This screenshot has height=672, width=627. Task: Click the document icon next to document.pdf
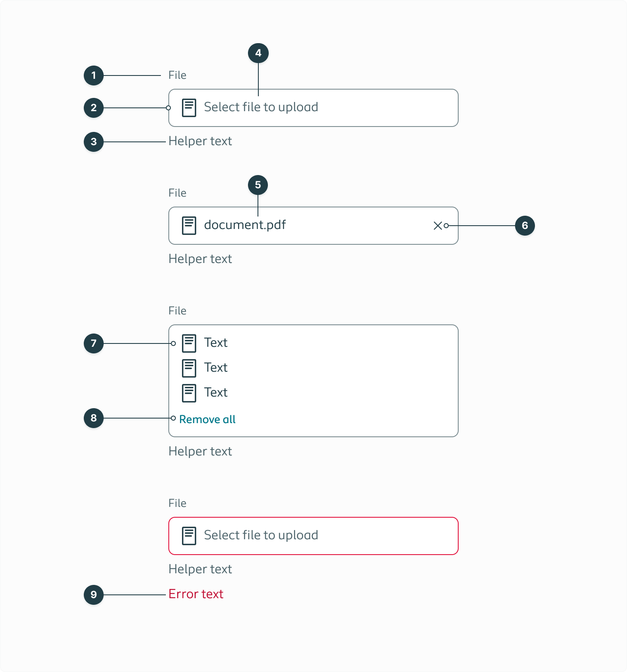189,225
